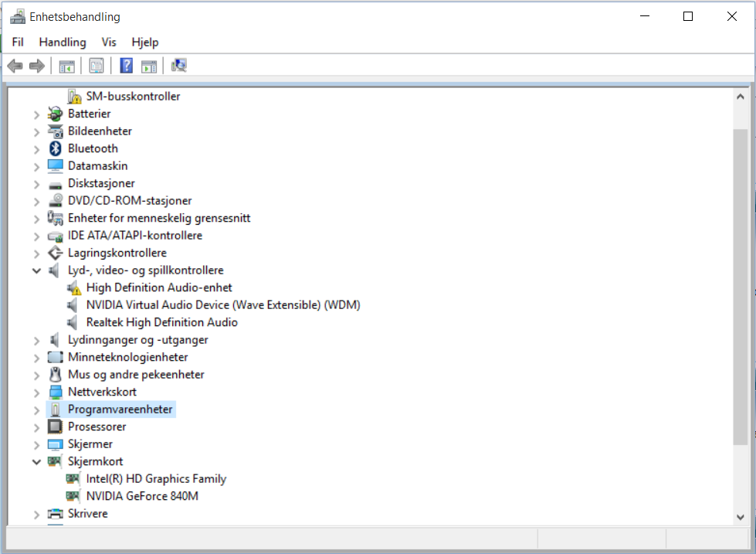Image resolution: width=756 pixels, height=554 pixels.
Task: Collapse Lyd-, video- og spillkontrollere node
Action: (x=36, y=270)
